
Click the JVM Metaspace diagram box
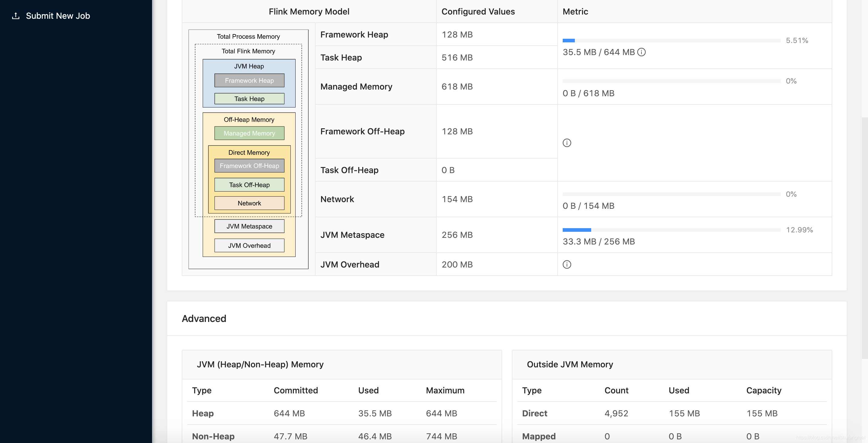[249, 226]
